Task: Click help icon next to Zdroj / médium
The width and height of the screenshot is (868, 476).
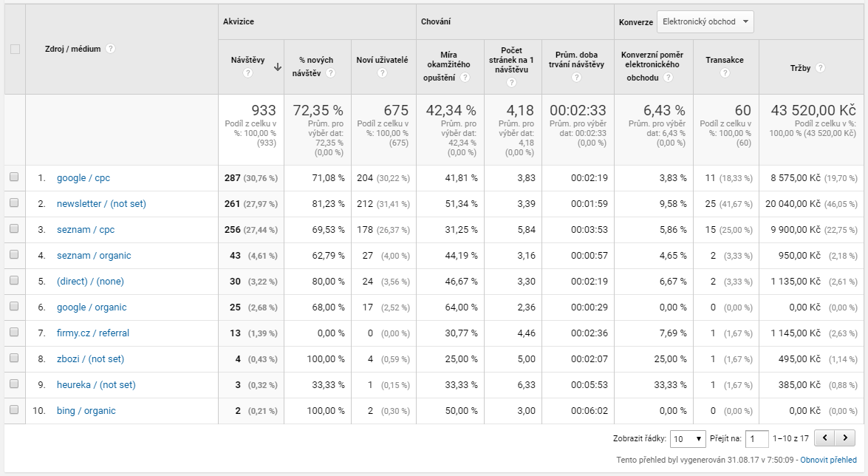Action: click(110, 49)
